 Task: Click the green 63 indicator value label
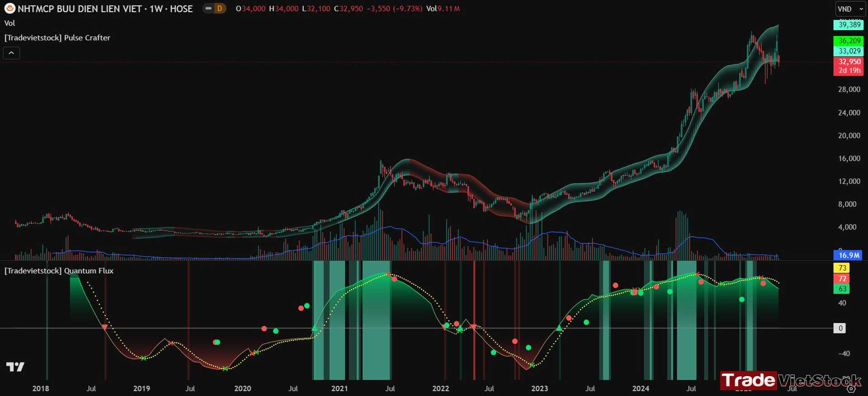click(x=841, y=289)
